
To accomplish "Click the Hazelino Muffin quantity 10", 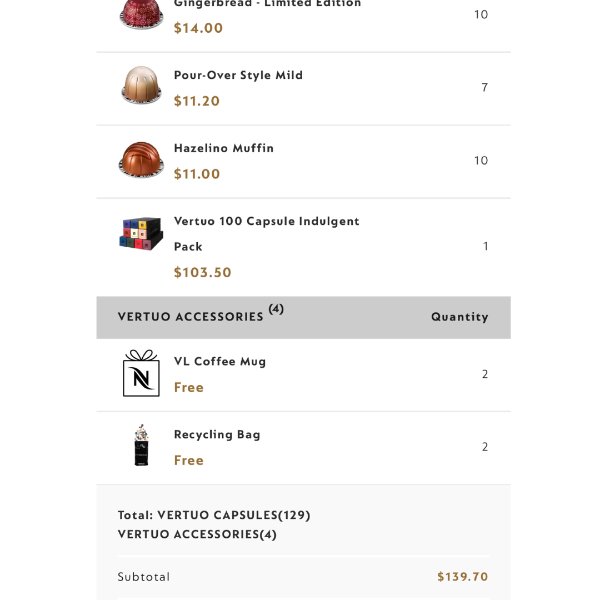I will [481, 160].
